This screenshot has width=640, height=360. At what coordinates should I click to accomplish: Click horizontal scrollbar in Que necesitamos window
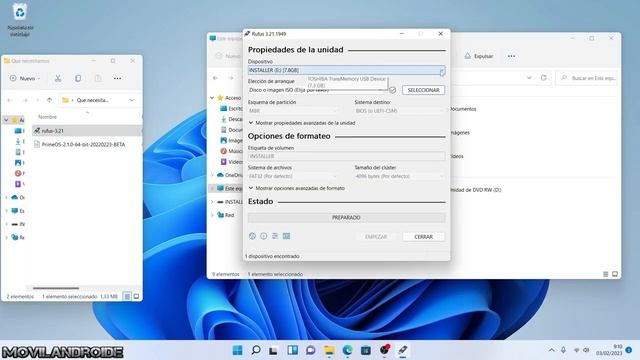(x=56, y=288)
